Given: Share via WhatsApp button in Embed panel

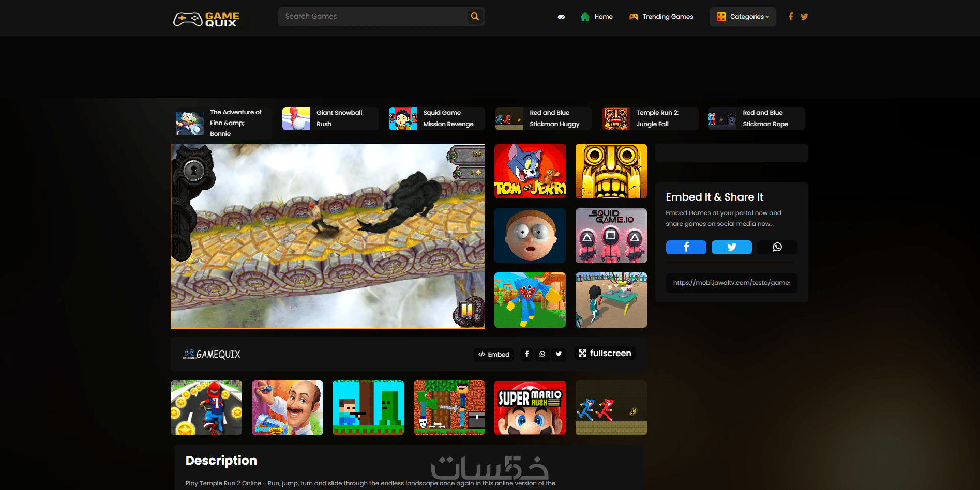Looking at the screenshot, I should coord(777,247).
